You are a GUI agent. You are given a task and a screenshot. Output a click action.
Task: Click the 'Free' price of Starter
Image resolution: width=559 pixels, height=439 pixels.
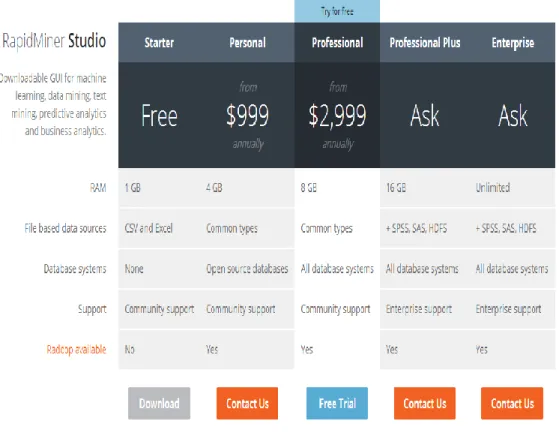(159, 116)
